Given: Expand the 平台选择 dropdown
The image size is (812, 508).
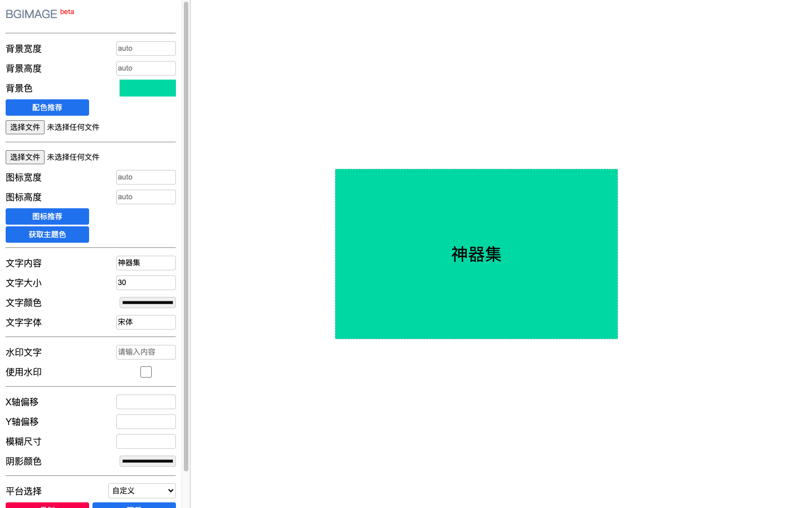Looking at the screenshot, I should pos(142,491).
